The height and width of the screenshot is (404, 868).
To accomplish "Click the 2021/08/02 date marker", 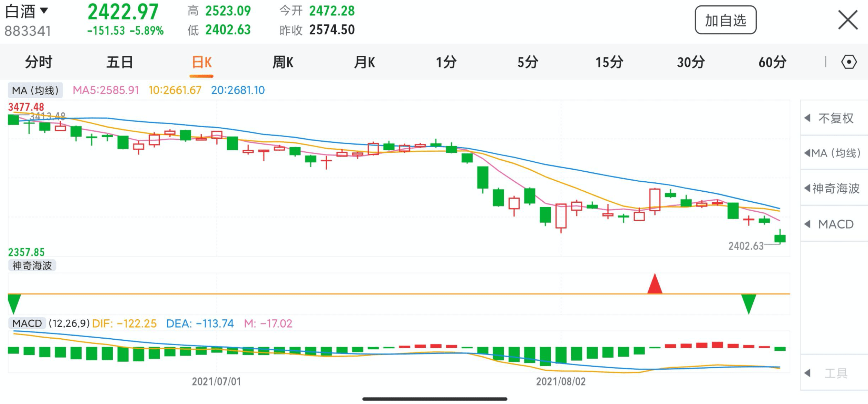I will pyautogui.click(x=561, y=381).
